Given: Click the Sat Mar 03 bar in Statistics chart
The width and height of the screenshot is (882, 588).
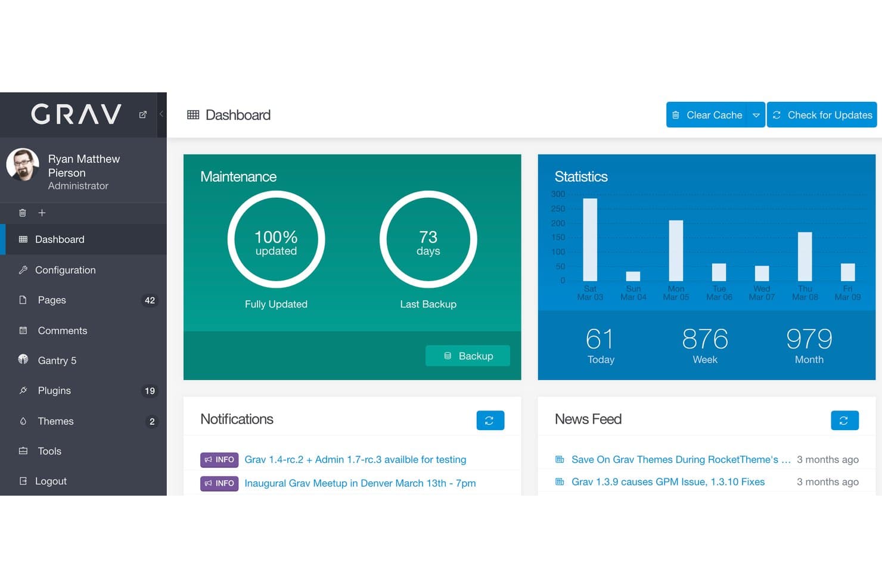Looking at the screenshot, I should [590, 239].
